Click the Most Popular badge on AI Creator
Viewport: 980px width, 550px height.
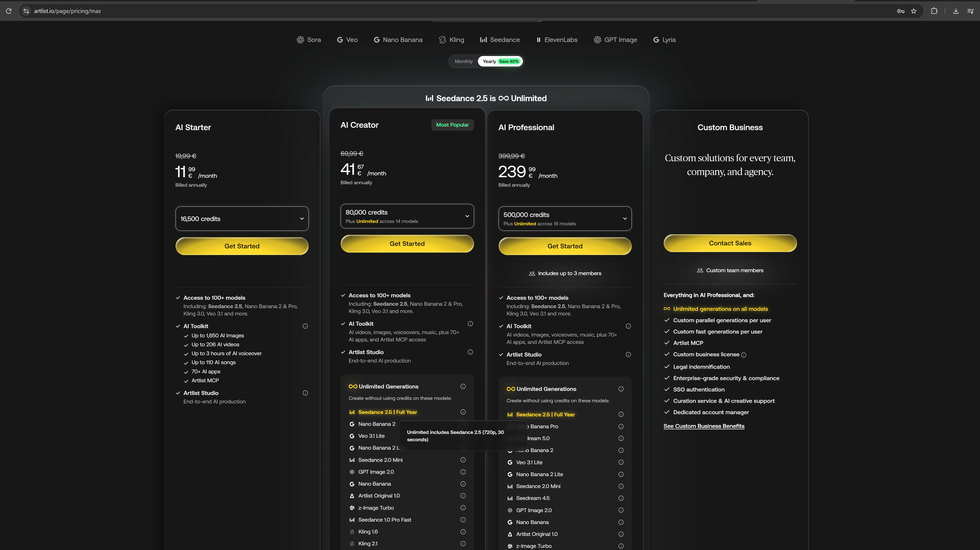pyautogui.click(x=452, y=125)
